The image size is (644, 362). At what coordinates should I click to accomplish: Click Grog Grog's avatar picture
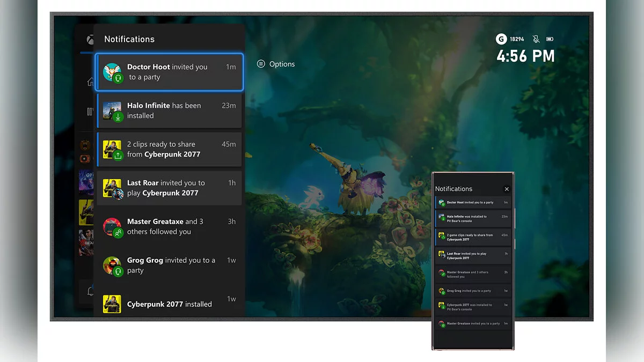(112, 265)
